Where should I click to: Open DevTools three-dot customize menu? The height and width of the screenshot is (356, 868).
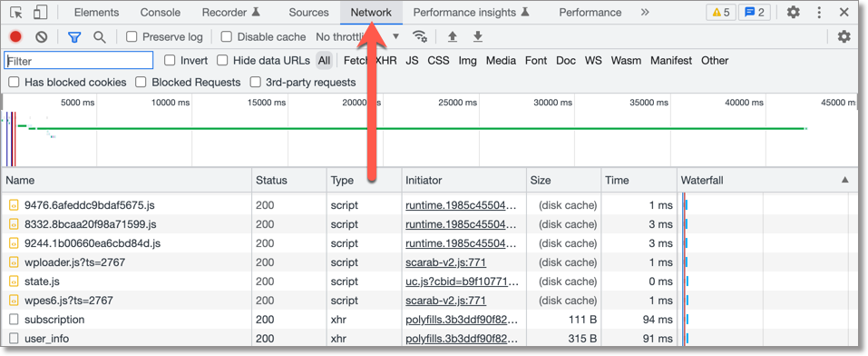(819, 12)
